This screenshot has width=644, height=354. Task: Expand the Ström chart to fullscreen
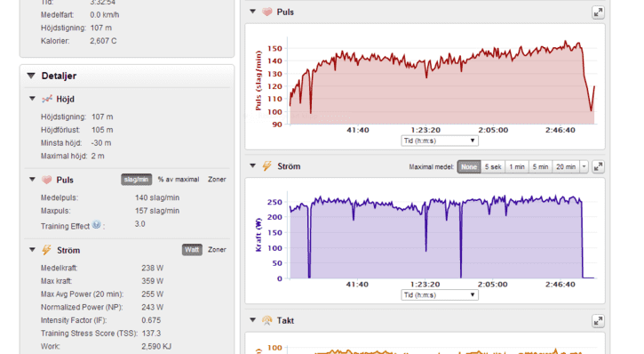pos(598,166)
